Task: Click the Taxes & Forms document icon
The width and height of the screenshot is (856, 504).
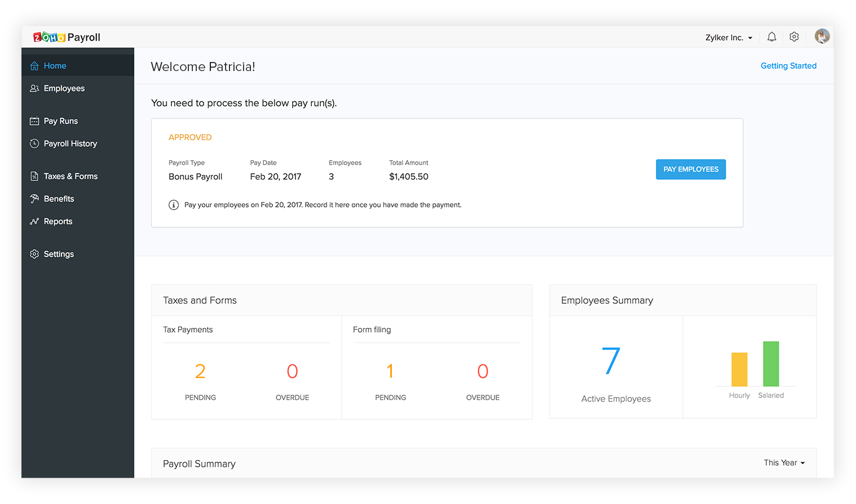Action: (x=34, y=176)
